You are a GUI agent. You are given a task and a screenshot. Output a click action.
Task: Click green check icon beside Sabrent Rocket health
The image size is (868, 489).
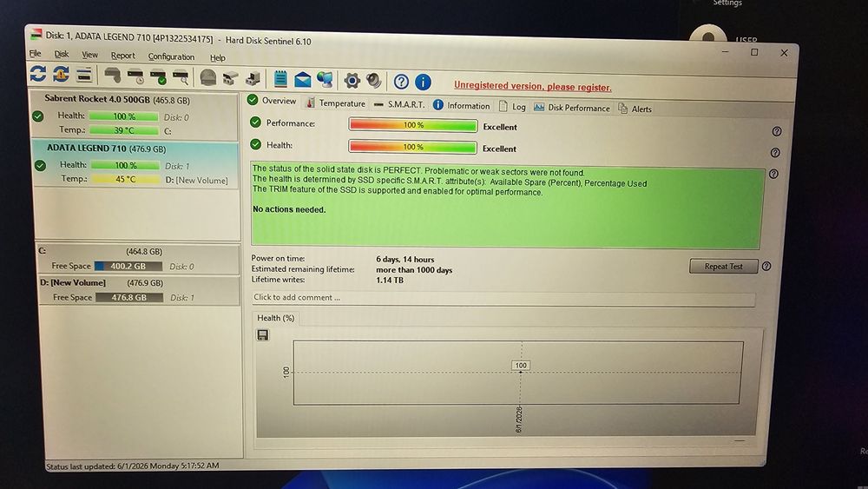click(37, 116)
